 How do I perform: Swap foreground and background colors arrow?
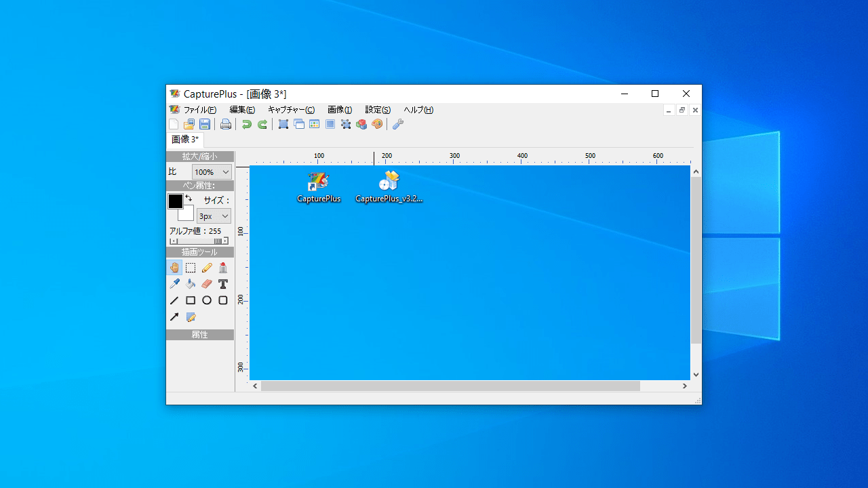tap(189, 198)
